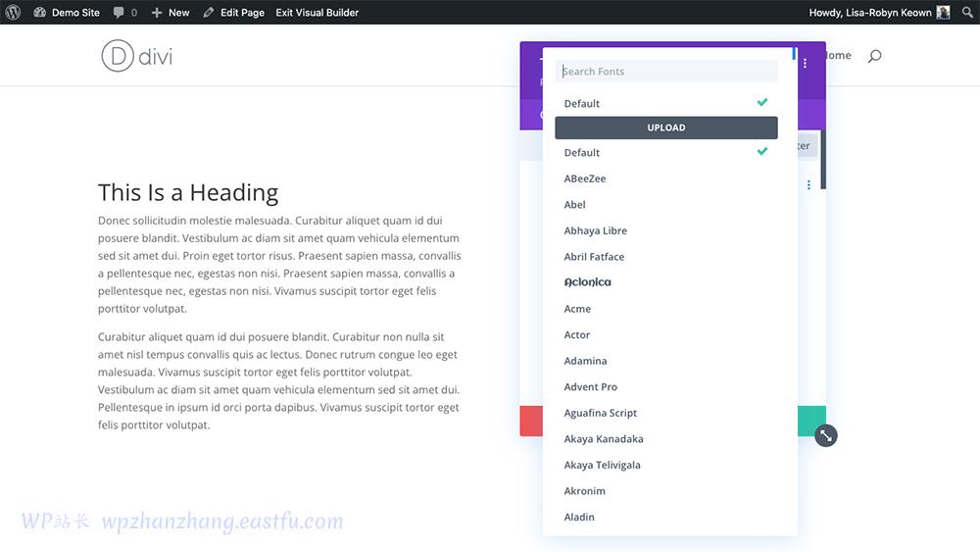This screenshot has width=980, height=552.
Task: Choose the Aguafina Script font
Action: coord(666,413)
